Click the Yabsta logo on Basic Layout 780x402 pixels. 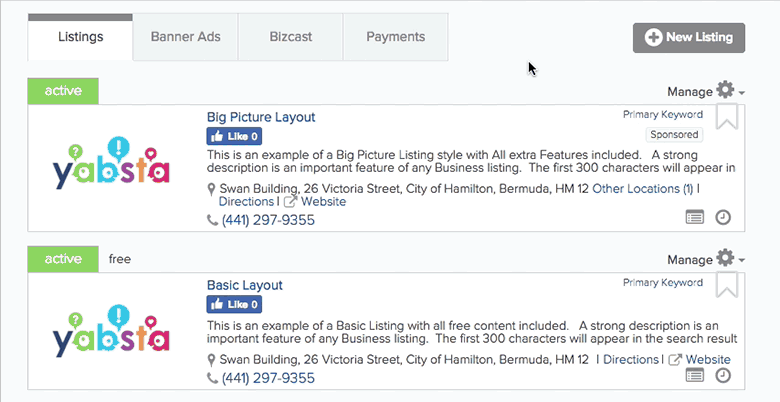(111, 332)
